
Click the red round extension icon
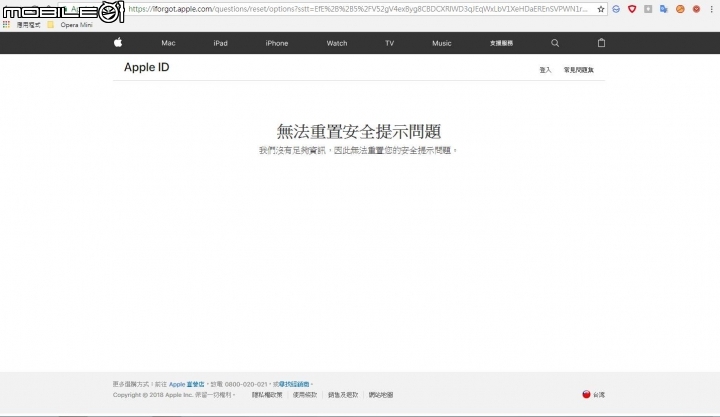coord(696,9)
